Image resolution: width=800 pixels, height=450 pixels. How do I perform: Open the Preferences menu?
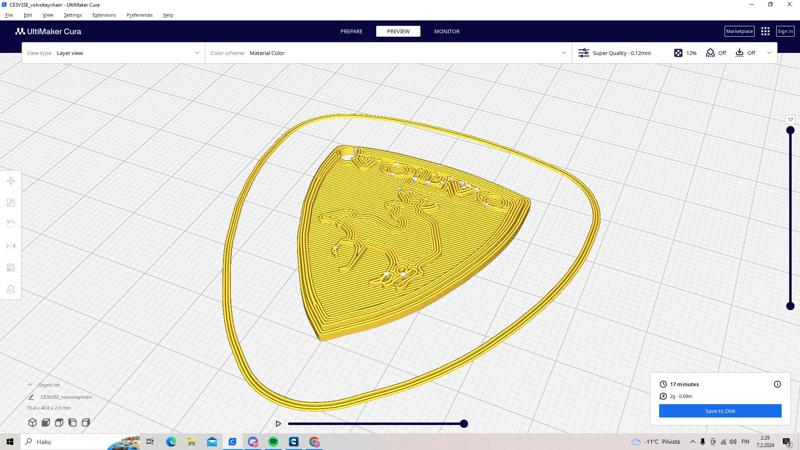coord(139,15)
